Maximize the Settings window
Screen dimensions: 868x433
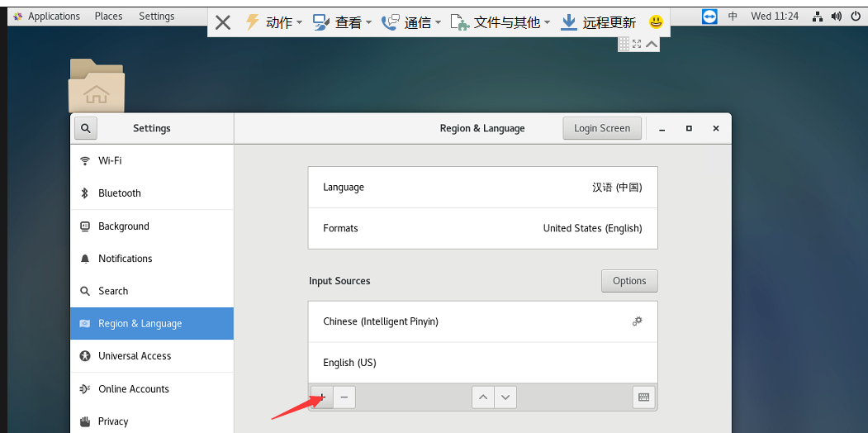pyautogui.click(x=689, y=128)
